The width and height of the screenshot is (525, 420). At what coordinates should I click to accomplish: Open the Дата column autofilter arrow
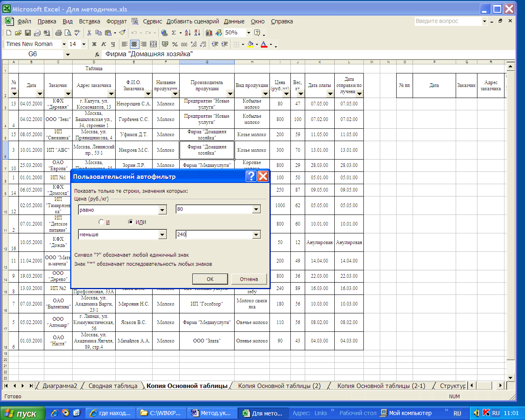40,94
